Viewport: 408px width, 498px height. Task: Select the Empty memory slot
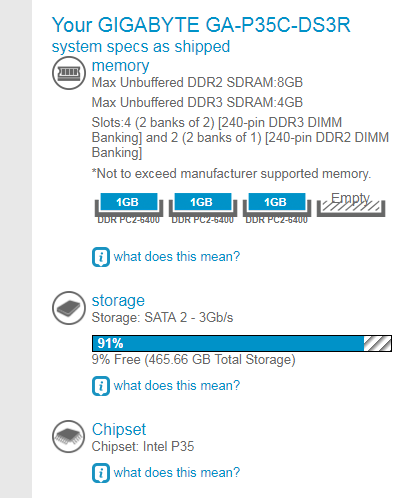pos(351,205)
